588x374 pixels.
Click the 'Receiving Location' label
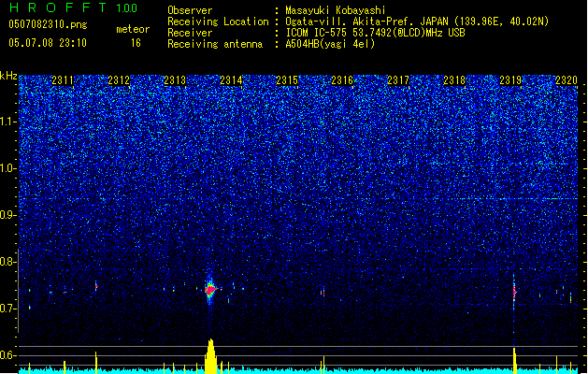(x=218, y=22)
